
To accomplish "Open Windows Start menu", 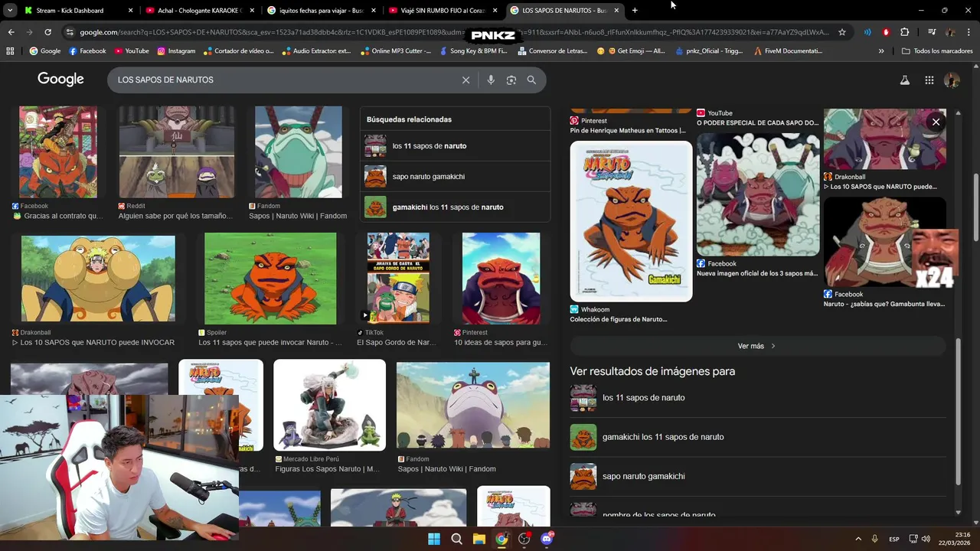I will click(434, 539).
